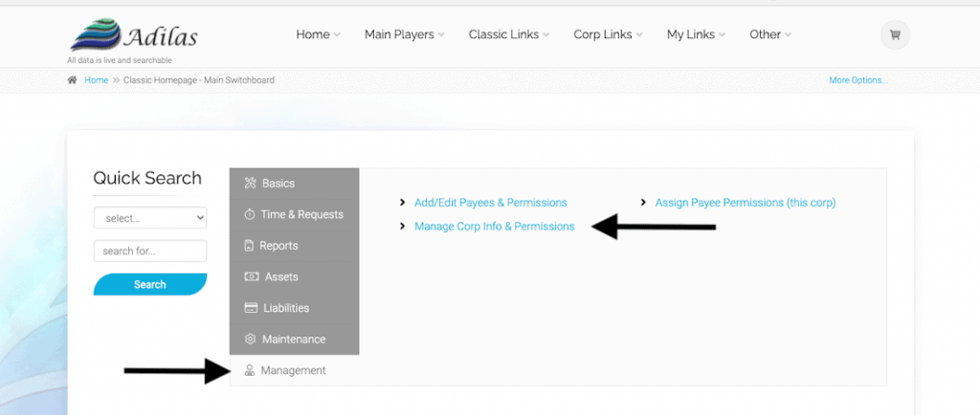Open Assign Payee Permissions (this corp)

(x=745, y=203)
